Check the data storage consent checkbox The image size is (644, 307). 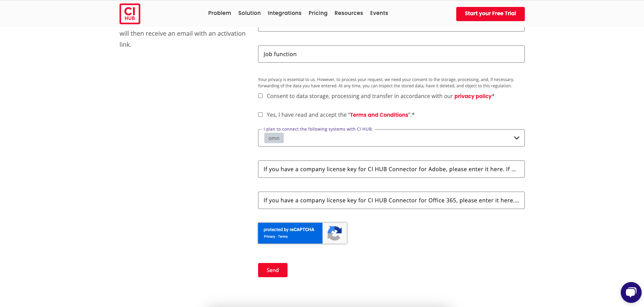(261, 96)
